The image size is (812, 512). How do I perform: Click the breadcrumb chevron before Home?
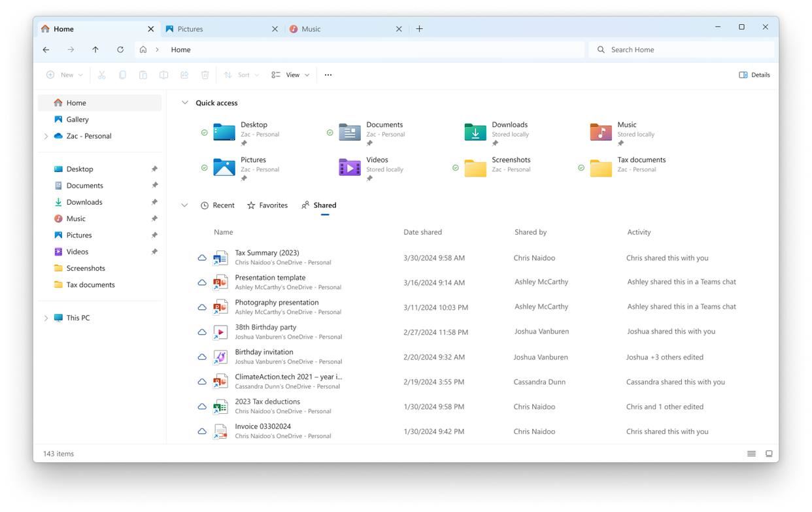[x=158, y=50]
